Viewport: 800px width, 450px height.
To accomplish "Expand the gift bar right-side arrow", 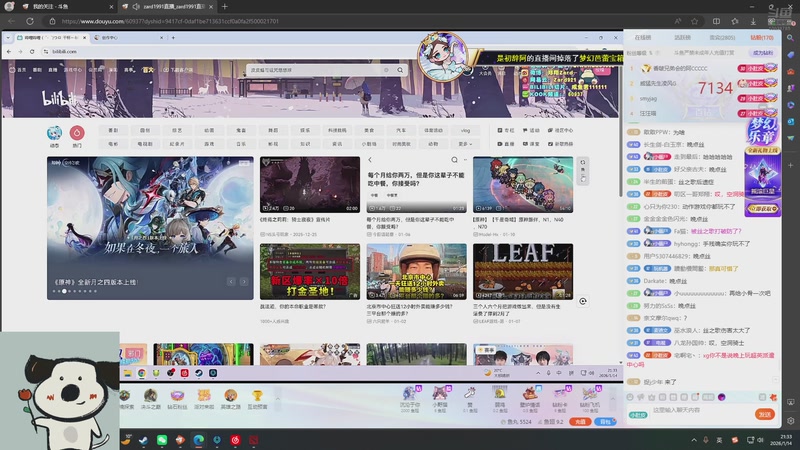I will point(612,399).
